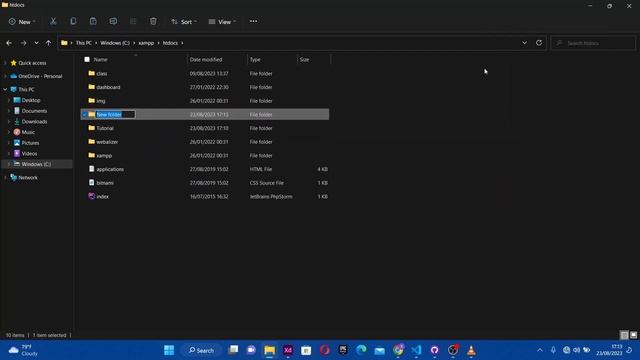Click xampp in the address breadcrumb

pos(146,43)
